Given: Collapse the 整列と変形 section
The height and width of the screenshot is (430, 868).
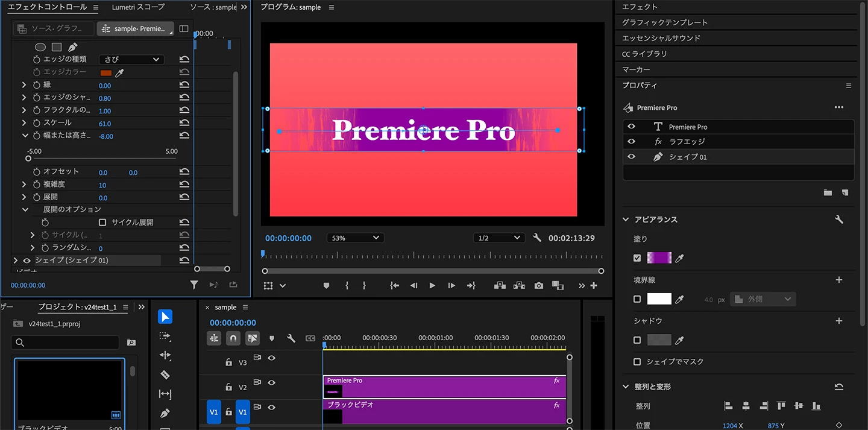Looking at the screenshot, I should coord(626,387).
